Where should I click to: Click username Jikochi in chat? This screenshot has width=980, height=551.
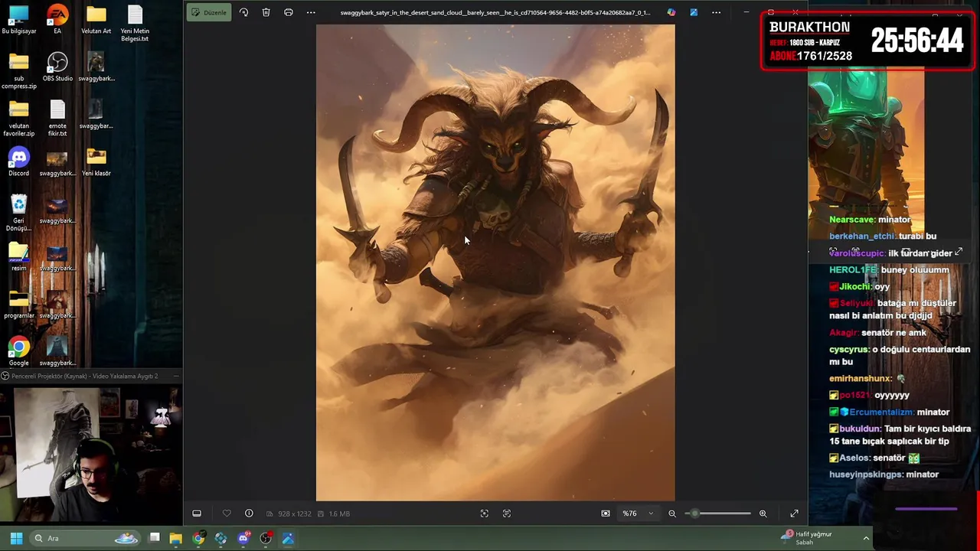click(854, 287)
